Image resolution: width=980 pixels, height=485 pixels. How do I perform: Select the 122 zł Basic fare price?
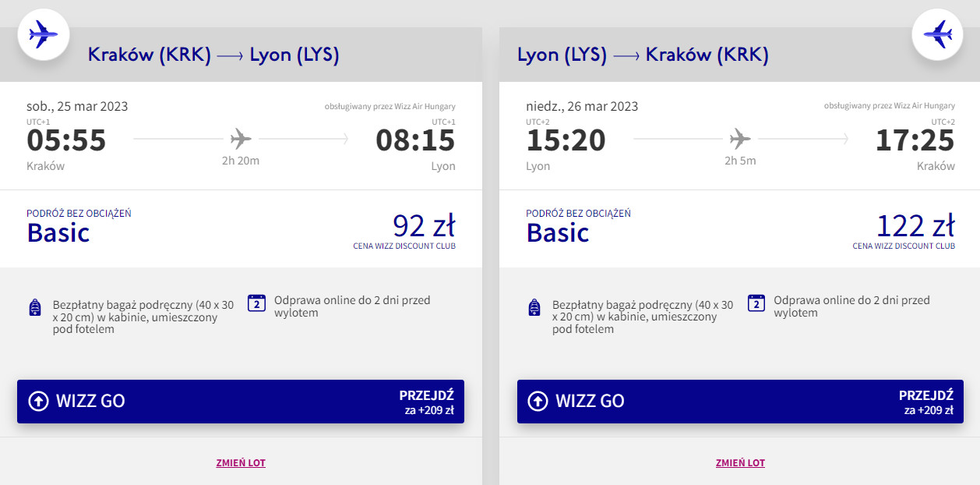click(x=915, y=226)
